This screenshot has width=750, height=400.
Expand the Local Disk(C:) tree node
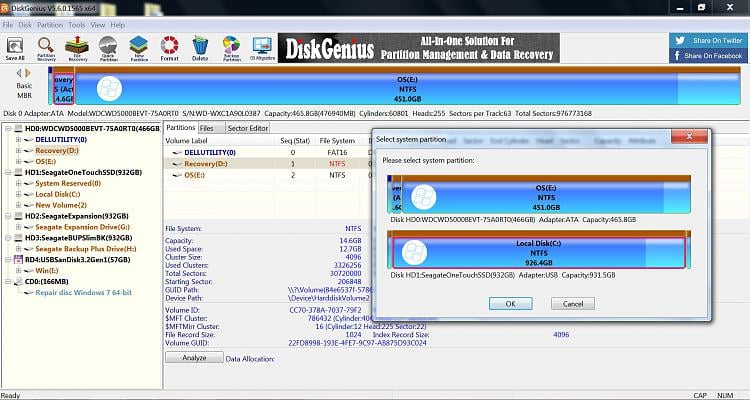coord(19,194)
